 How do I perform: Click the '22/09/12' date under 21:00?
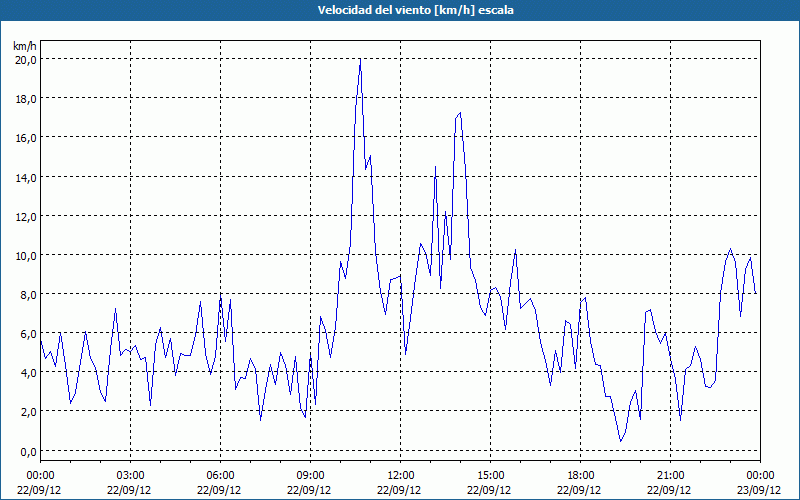click(x=669, y=490)
